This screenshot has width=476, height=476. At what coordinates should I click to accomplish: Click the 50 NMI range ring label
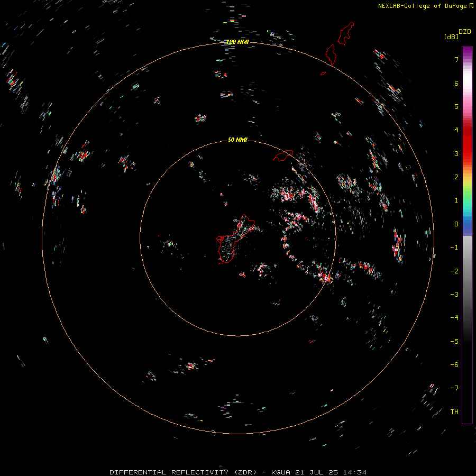[x=237, y=140]
